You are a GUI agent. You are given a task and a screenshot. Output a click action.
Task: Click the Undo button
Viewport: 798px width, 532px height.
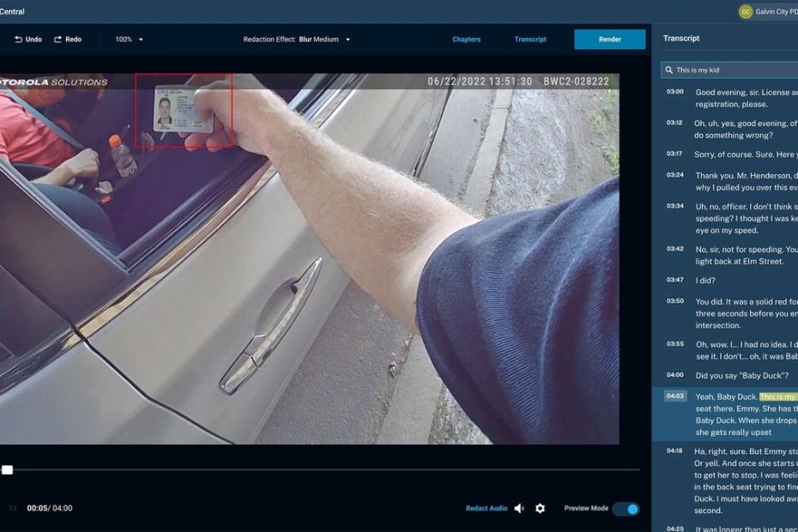point(28,39)
